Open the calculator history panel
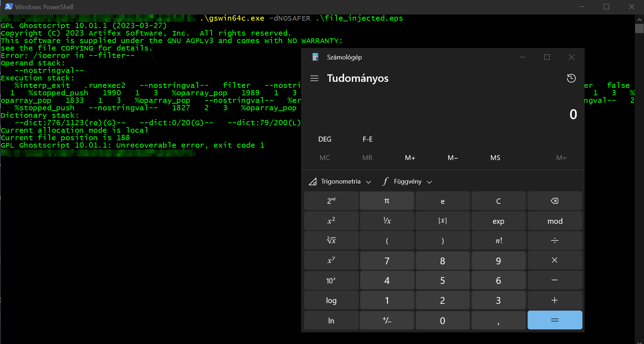Screen dimensions: 644x344 coord(571,78)
